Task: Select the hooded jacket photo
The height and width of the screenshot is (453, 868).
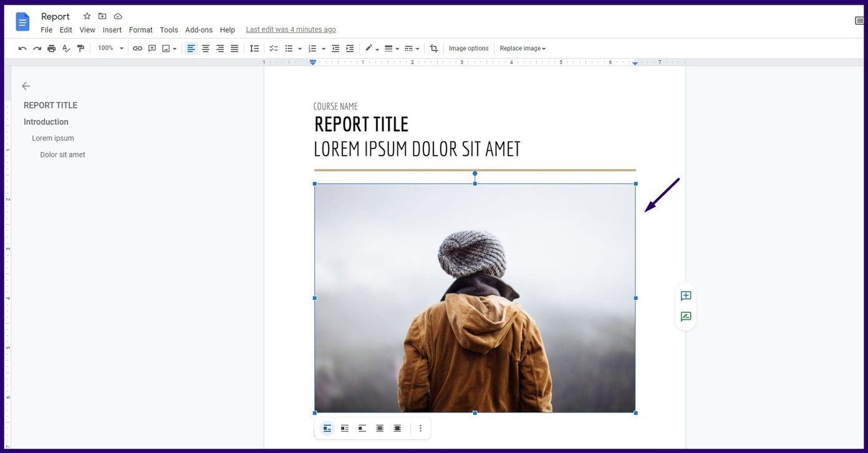Action: tap(475, 298)
